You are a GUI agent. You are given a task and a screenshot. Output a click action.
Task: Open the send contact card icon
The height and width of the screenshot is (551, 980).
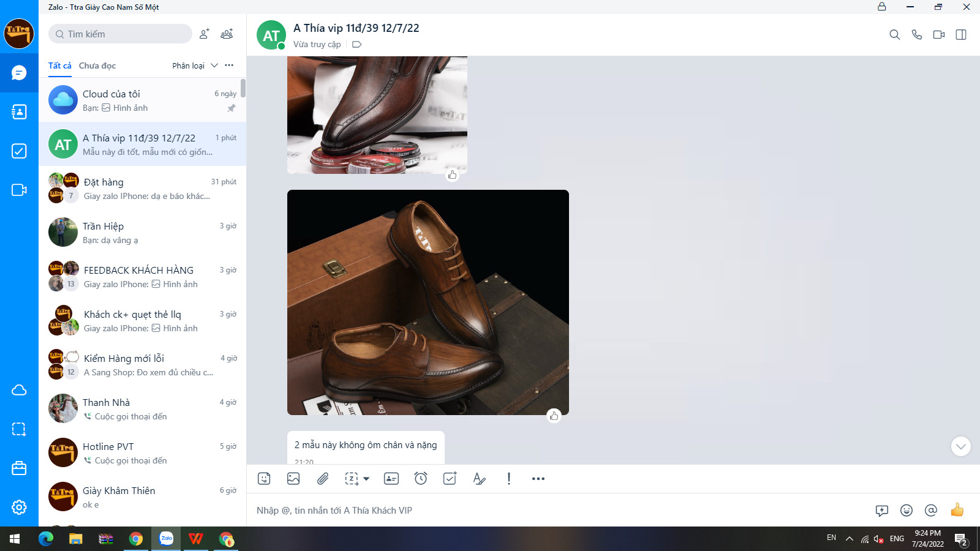[x=391, y=479]
